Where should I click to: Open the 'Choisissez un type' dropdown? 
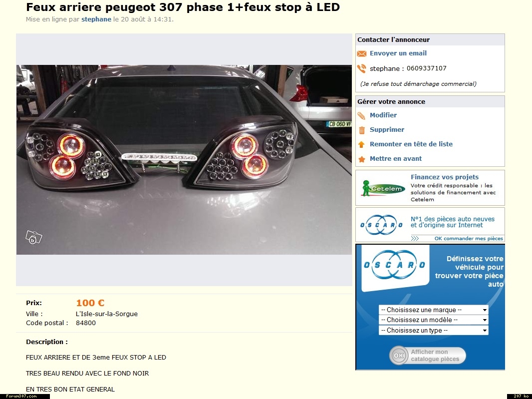434,331
